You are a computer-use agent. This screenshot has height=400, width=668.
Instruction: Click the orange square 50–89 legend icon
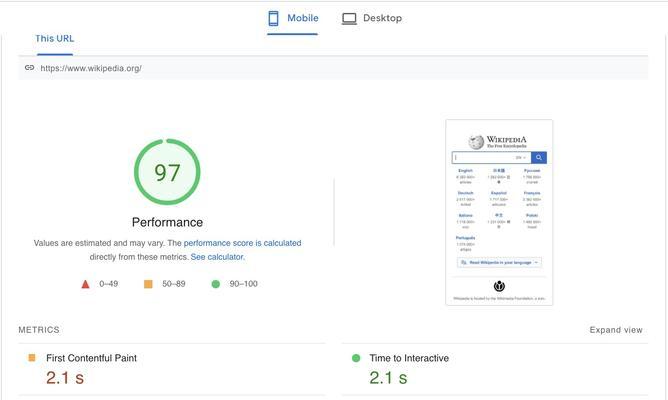click(148, 284)
